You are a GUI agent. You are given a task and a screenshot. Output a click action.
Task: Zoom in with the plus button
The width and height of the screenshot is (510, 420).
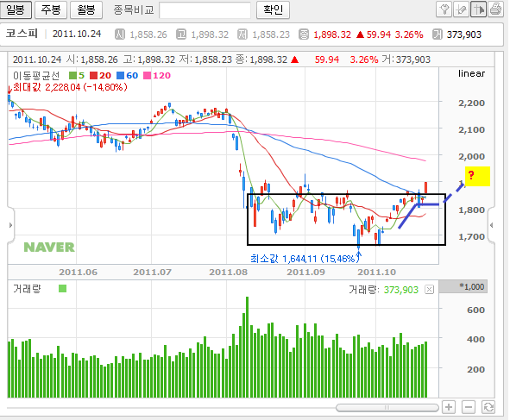449,407
